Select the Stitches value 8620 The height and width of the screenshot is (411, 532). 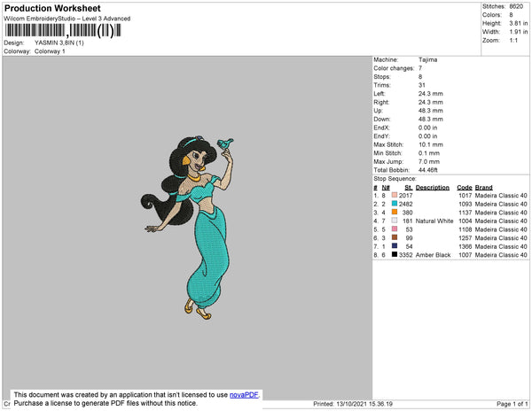pyautogui.click(x=516, y=6)
